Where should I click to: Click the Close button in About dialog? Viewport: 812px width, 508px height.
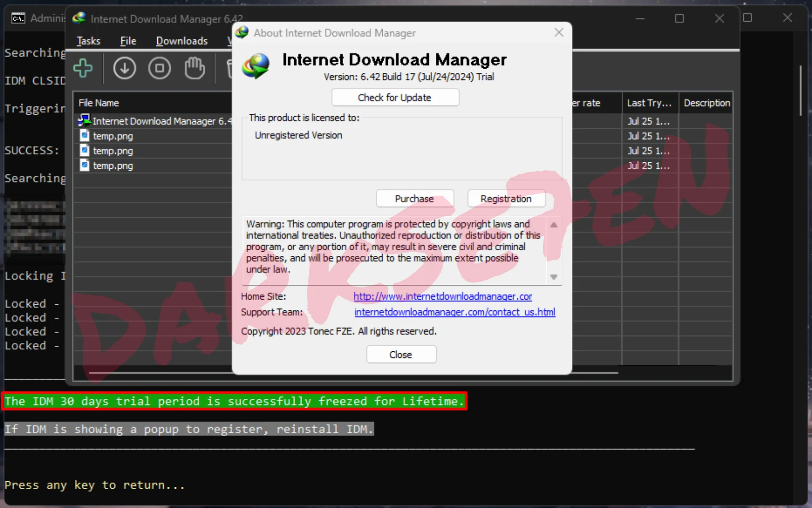[x=401, y=355]
